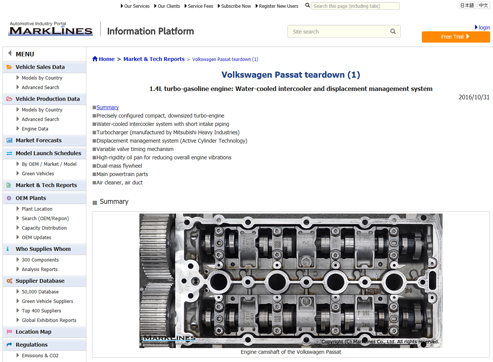This screenshot has height=362, width=493.
Task: Open Engine Data menu item
Action: 35,129
